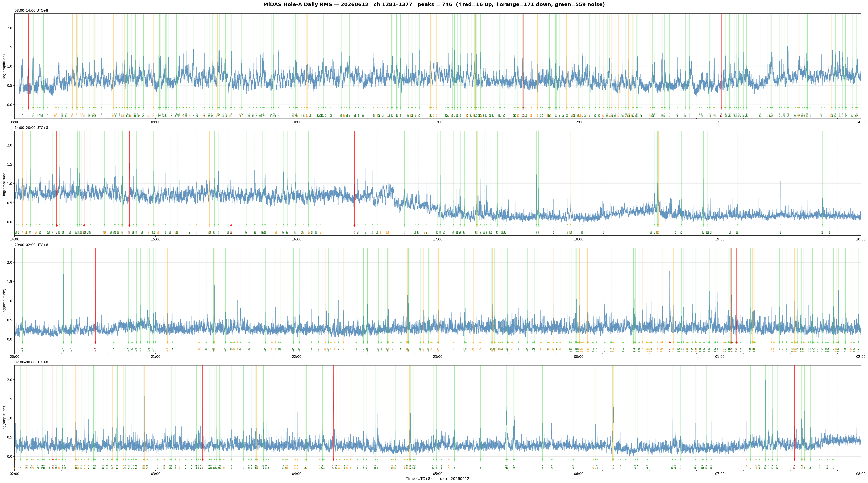Select the 04:00 time tick label
868x483 pixels.
(297, 474)
